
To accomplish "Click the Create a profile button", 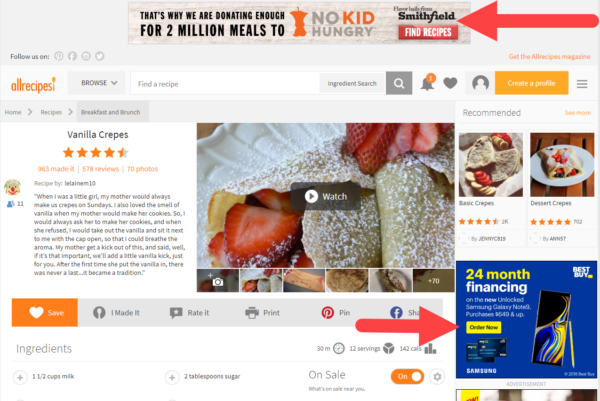I will coord(532,83).
